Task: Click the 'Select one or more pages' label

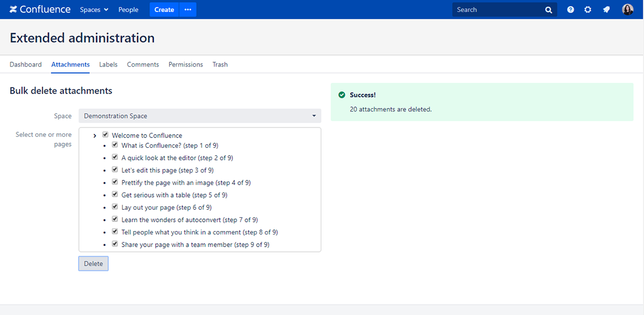Action: point(44,139)
